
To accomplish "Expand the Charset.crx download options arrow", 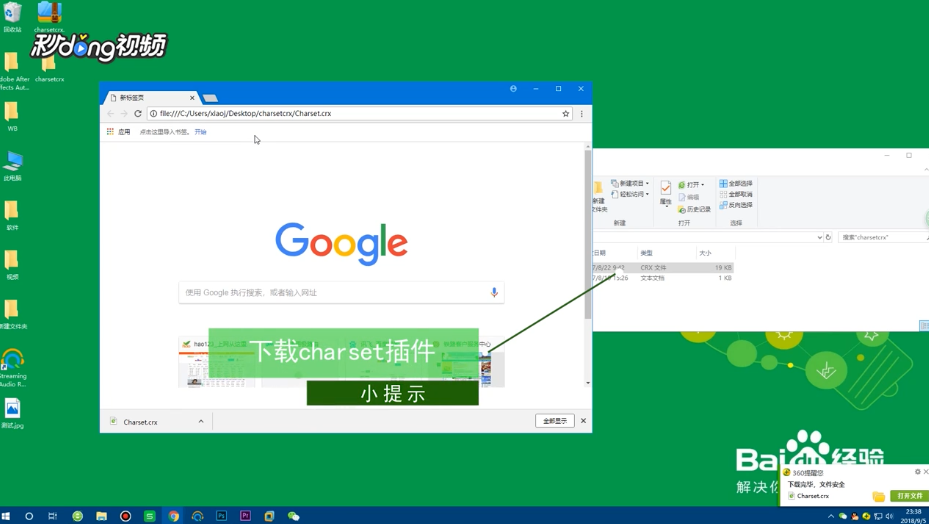I will tap(201, 421).
